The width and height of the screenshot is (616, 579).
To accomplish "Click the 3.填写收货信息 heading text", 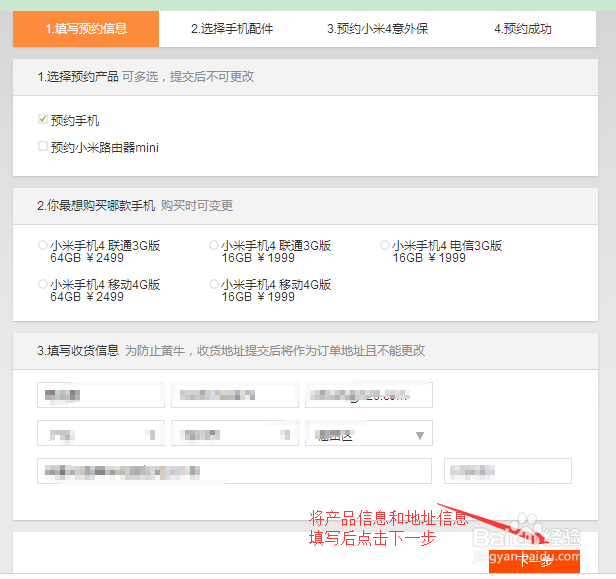I will [78, 350].
